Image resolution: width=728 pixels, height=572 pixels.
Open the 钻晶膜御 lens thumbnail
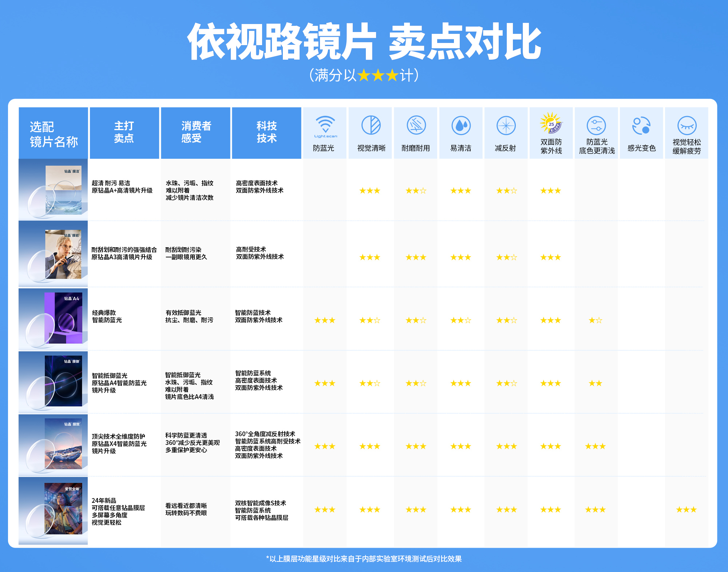pos(53,382)
